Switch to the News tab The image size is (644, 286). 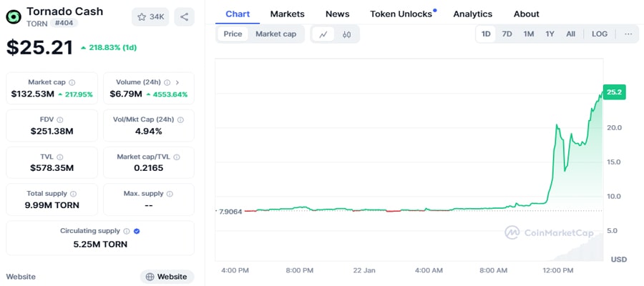click(338, 14)
